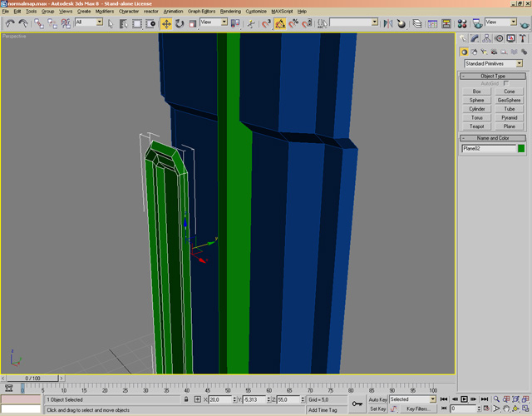Screen dimensions: 532x416
Task: Expand the Standard Primitives dropdown
Action: [x=520, y=63]
